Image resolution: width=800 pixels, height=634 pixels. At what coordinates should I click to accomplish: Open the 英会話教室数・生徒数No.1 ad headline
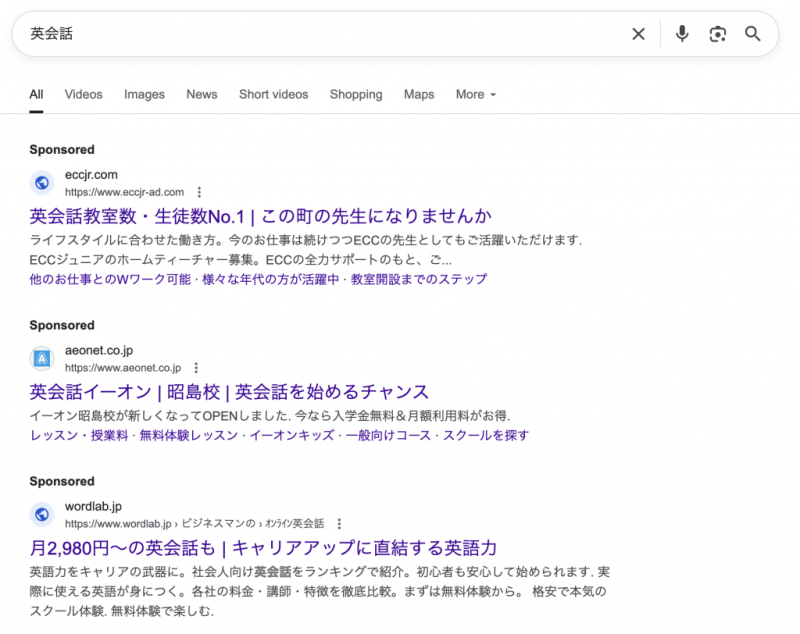pos(261,217)
